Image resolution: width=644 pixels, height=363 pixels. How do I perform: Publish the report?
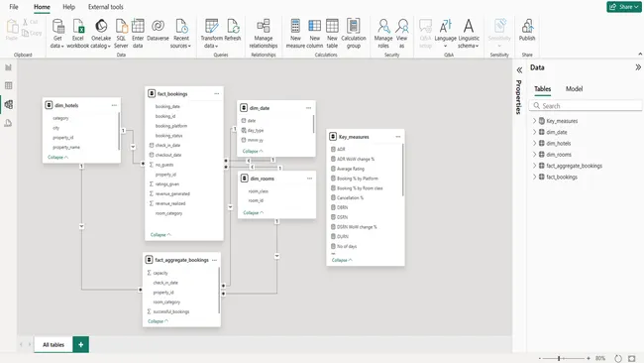pyautogui.click(x=527, y=30)
